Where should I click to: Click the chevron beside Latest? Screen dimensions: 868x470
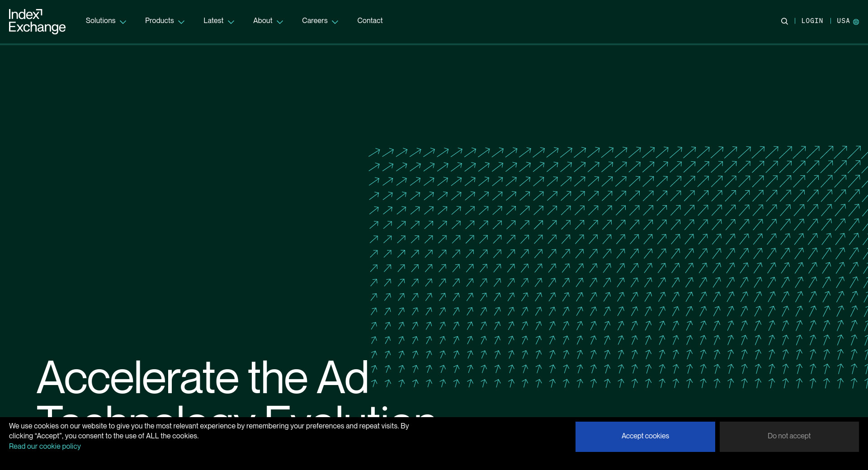(231, 22)
